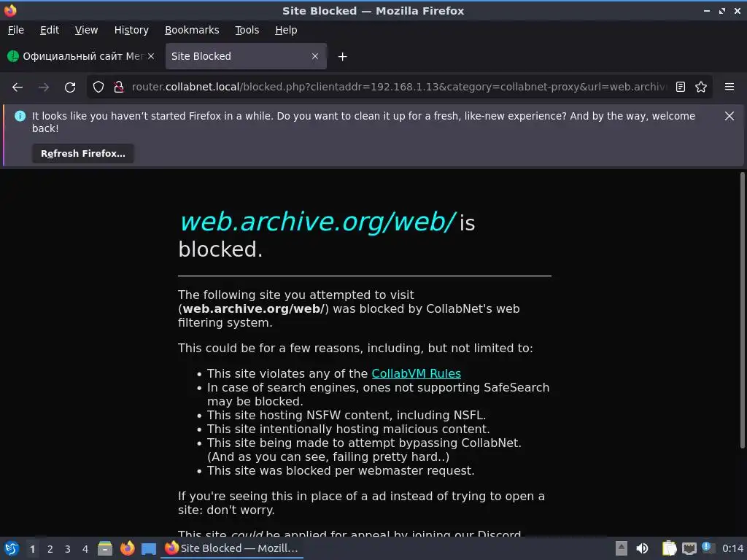
Task: Open the file manager launcher in taskbar
Action: point(105,548)
